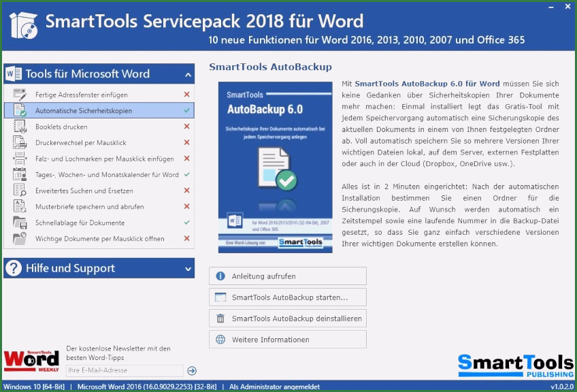Select Druckerwechsel per Mausklick entry
The height and width of the screenshot is (392, 577).
[99, 142]
